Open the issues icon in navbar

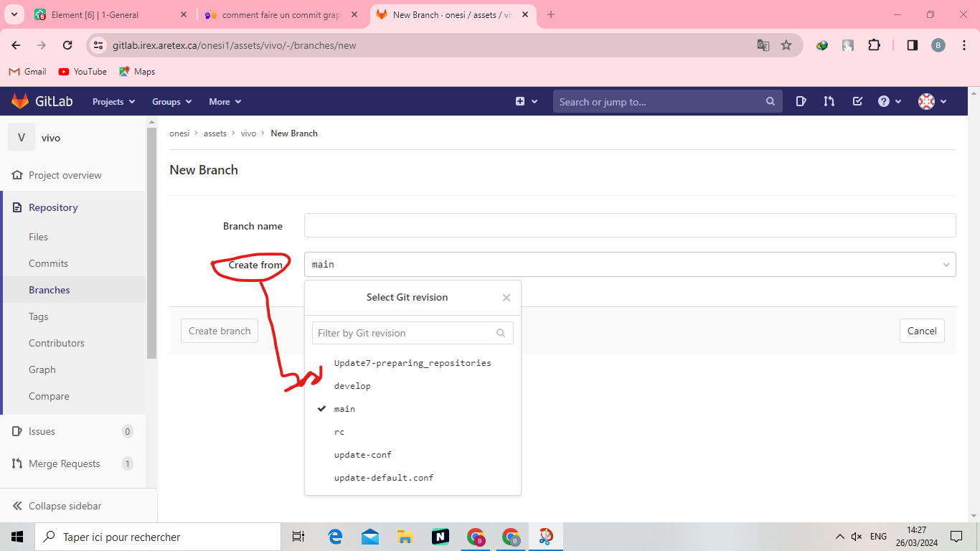point(801,102)
